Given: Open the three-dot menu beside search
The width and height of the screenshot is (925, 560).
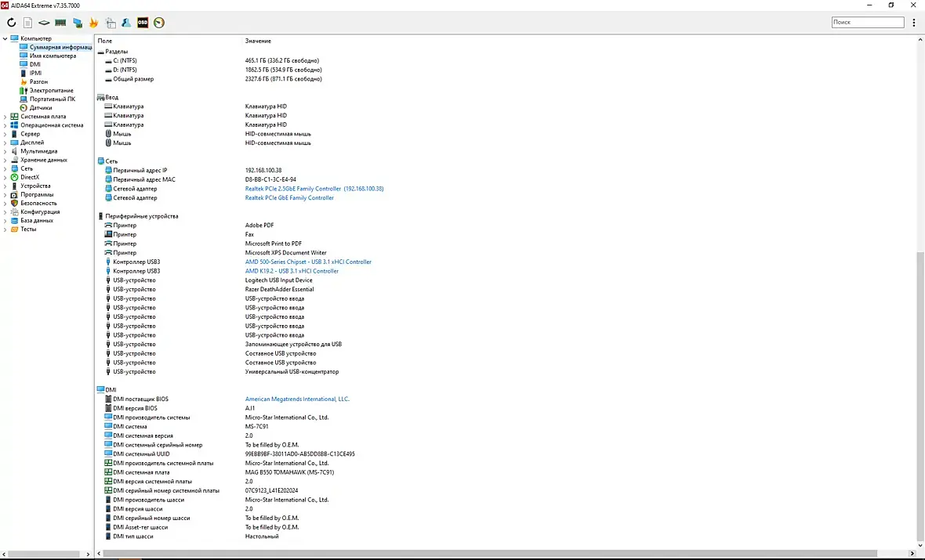Looking at the screenshot, I should point(914,23).
